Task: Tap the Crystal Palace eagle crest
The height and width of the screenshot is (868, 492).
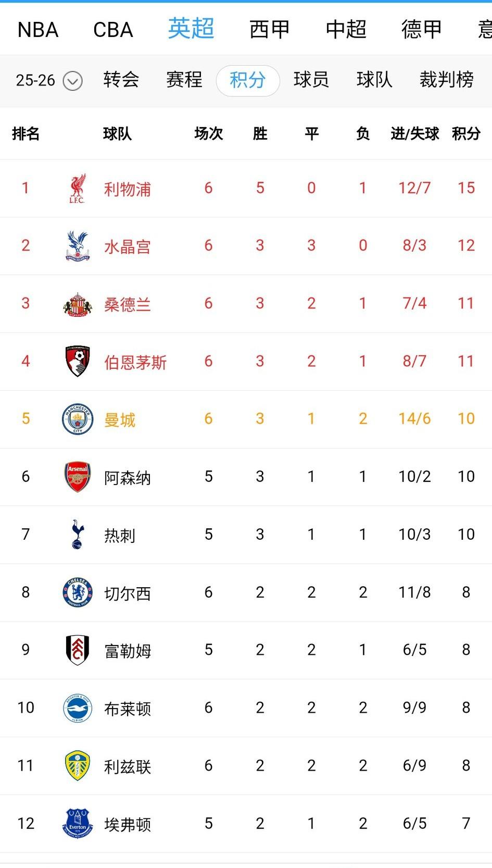Action: coord(77,246)
